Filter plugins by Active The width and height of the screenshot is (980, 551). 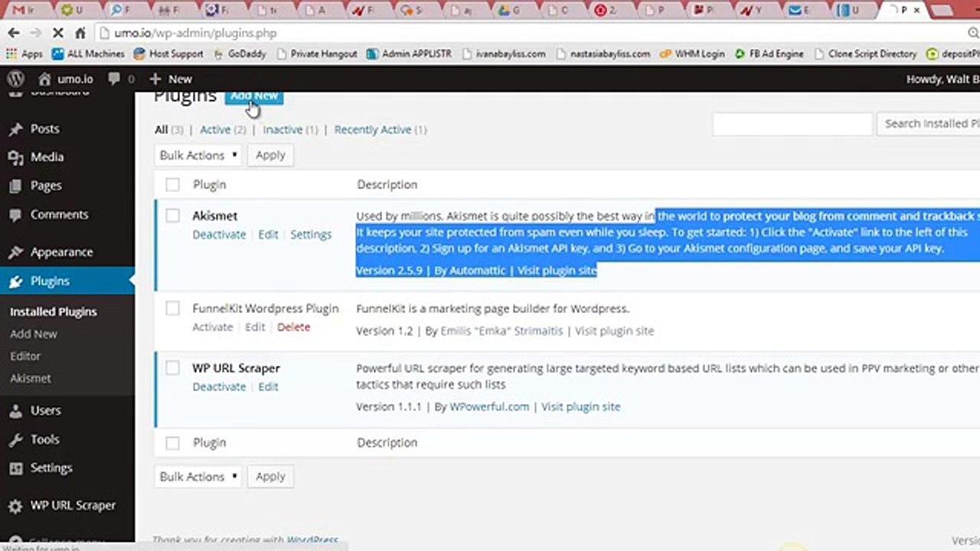(x=215, y=129)
